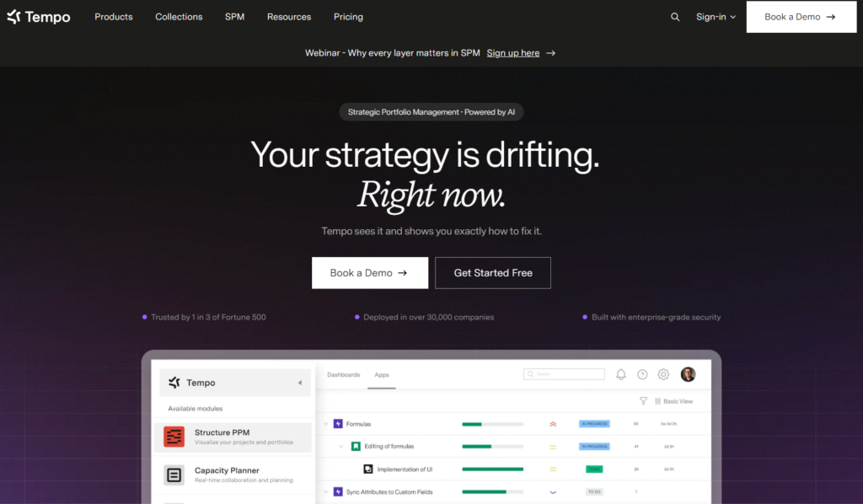Click the Sync Attributes To Do status badge
863x504 pixels.
[594, 492]
